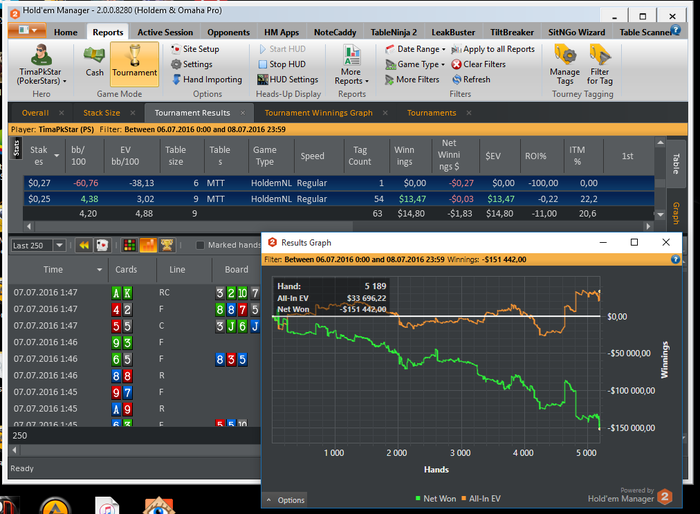
Task: Open the TableNinja 2 tab
Action: [x=394, y=32]
